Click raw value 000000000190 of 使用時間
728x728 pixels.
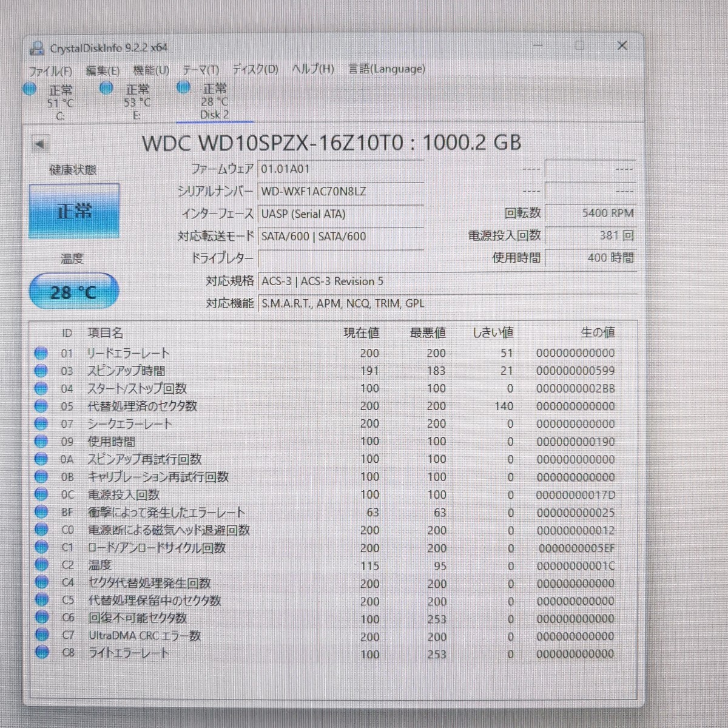click(575, 442)
